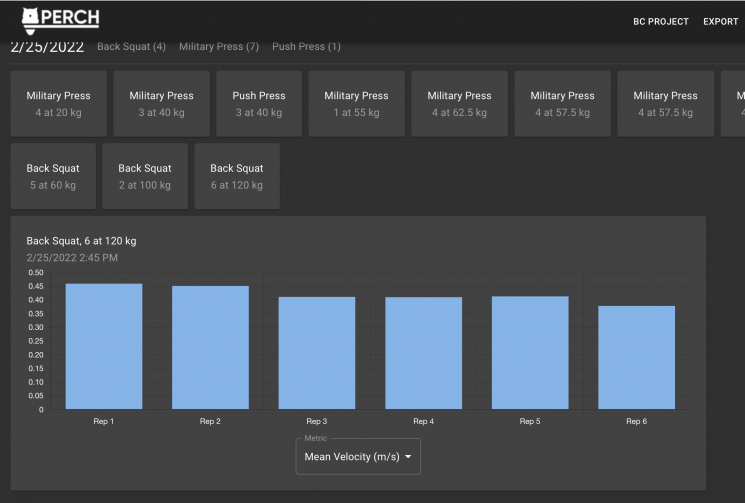Open the BC PROJECT menu
The image size is (745, 503).
(661, 22)
